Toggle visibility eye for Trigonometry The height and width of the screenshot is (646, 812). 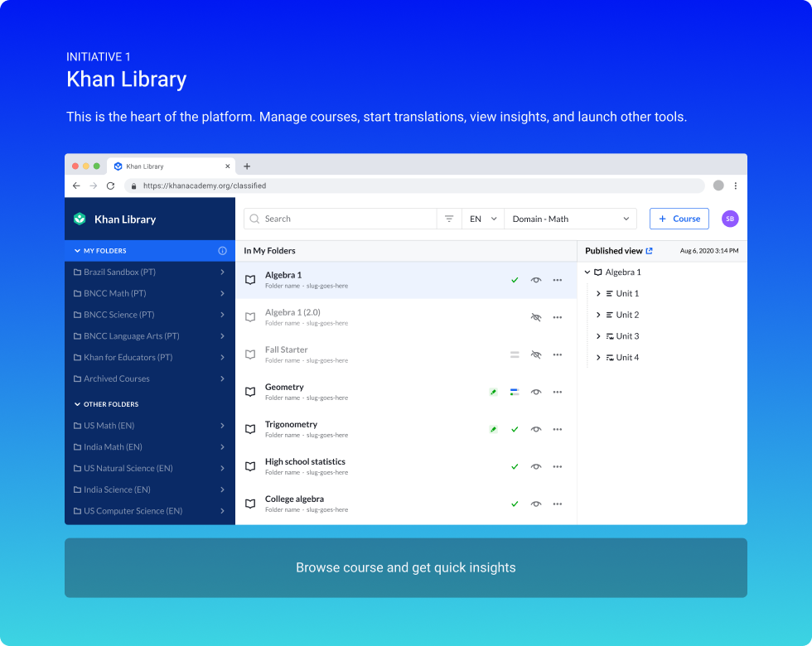point(536,429)
